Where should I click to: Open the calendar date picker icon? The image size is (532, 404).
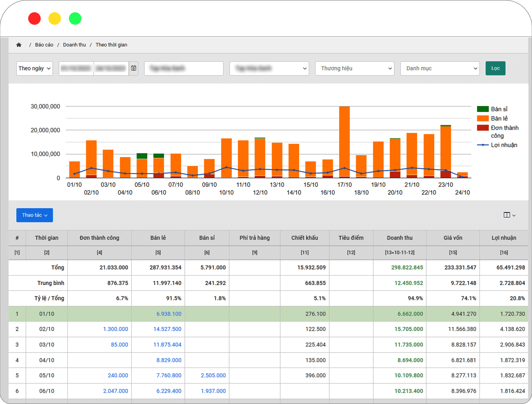point(134,68)
